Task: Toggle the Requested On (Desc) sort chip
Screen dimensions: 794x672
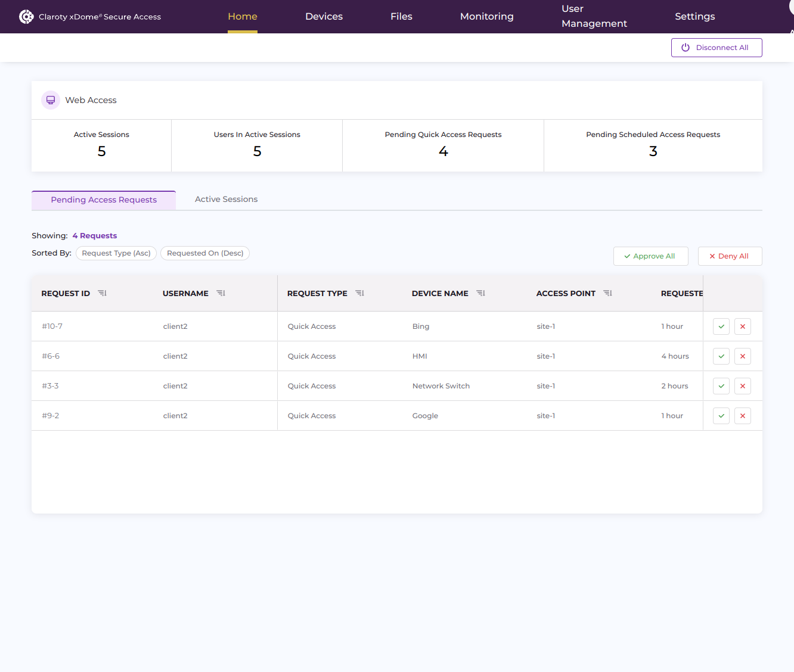Action: 205,253
